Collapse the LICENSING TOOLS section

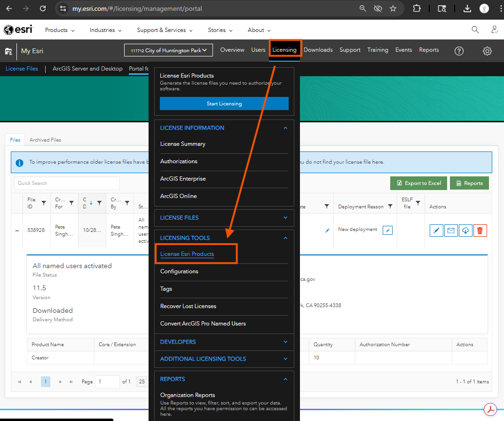click(x=285, y=238)
